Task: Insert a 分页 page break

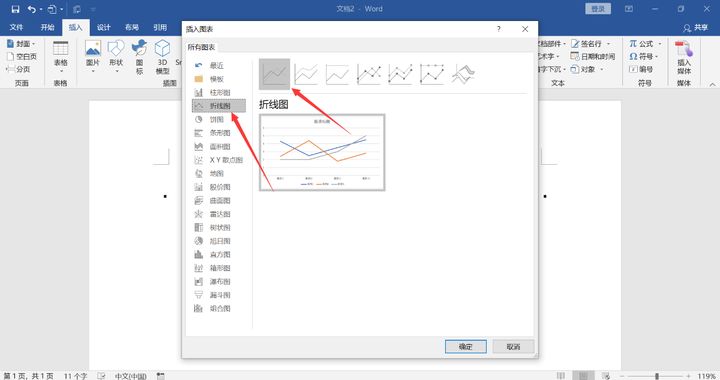Action: click(19, 69)
